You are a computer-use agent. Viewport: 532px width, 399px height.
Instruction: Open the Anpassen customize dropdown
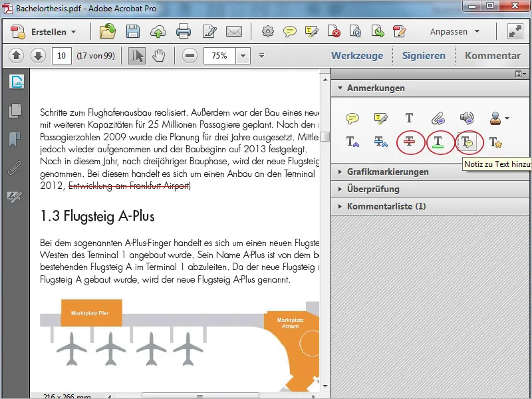(x=455, y=31)
